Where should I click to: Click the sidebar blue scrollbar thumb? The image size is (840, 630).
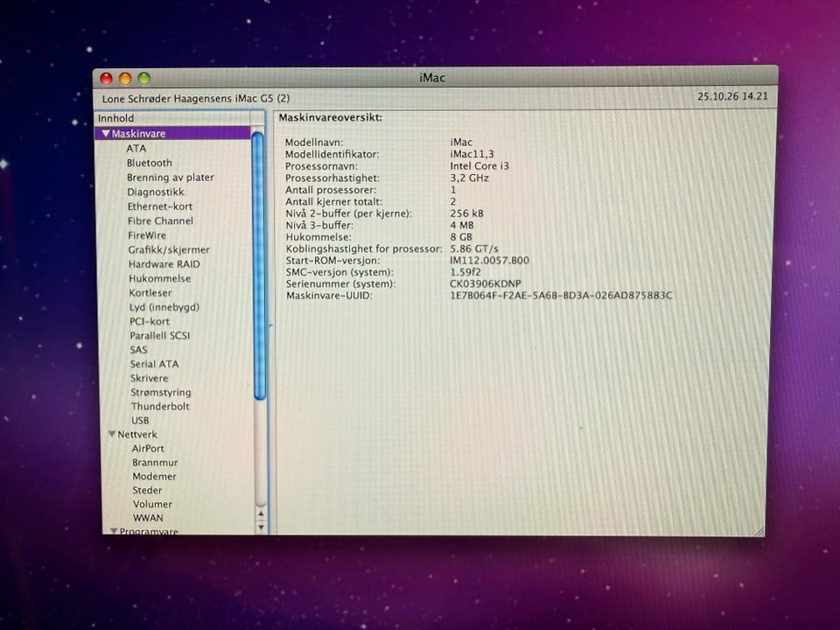(259, 266)
